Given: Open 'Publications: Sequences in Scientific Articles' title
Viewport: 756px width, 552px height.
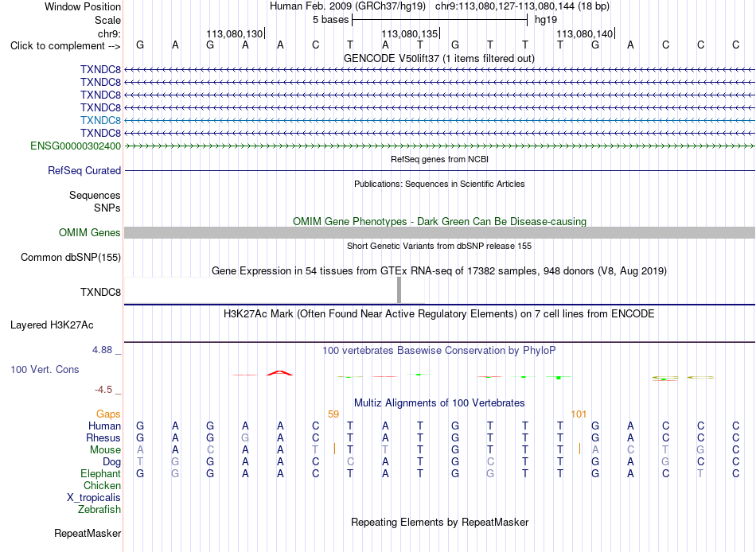Looking at the screenshot, I should (x=439, y=184).
